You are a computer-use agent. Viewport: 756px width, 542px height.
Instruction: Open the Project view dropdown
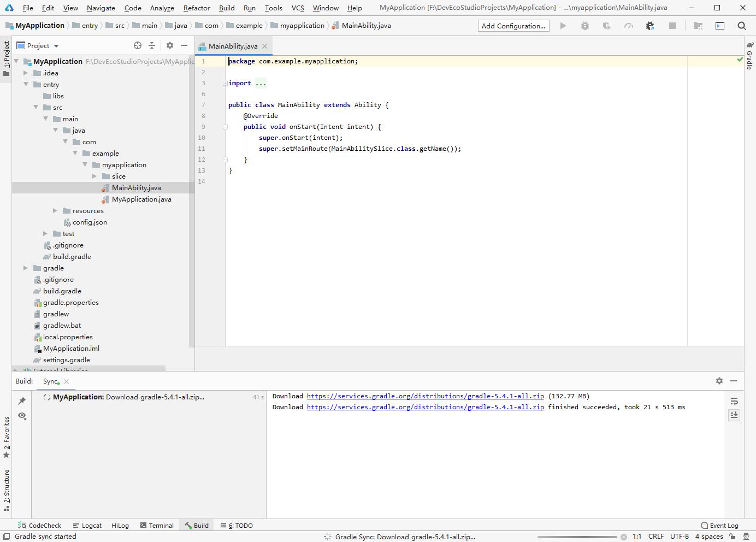[56, 46]
